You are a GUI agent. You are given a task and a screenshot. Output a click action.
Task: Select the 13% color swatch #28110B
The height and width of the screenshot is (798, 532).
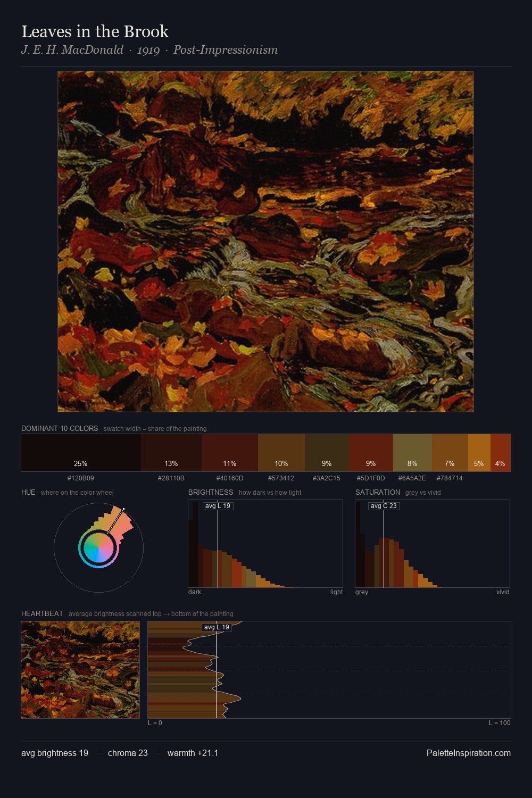pos(171,453)
